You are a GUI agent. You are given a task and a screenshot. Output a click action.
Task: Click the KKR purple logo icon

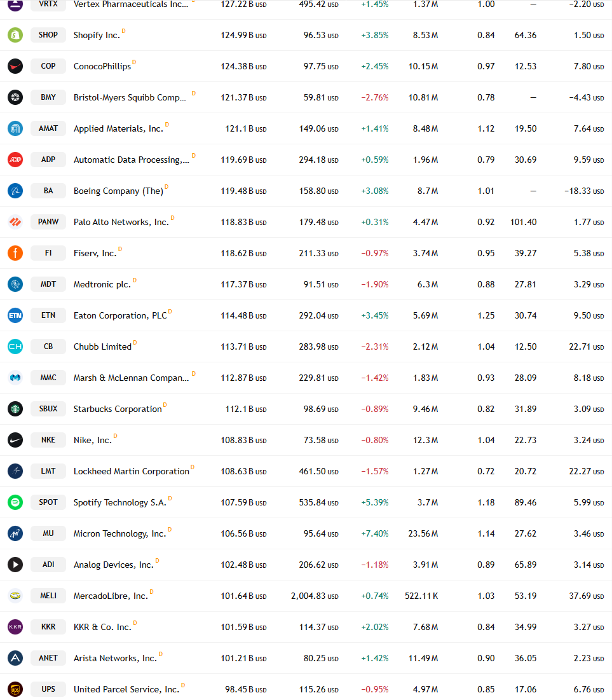tap(15, 627)
